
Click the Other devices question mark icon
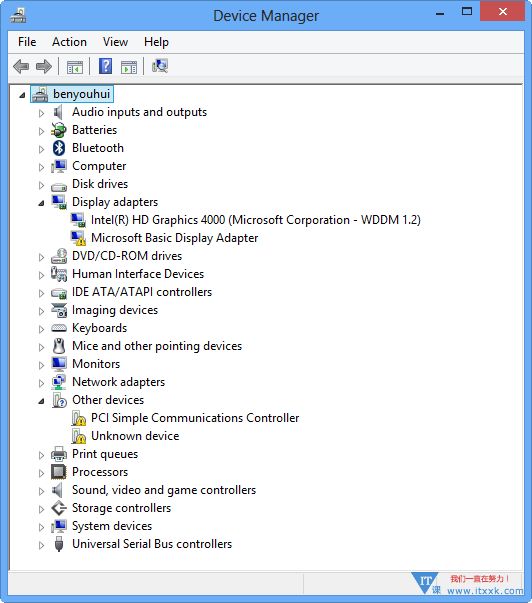pos(60,400)
